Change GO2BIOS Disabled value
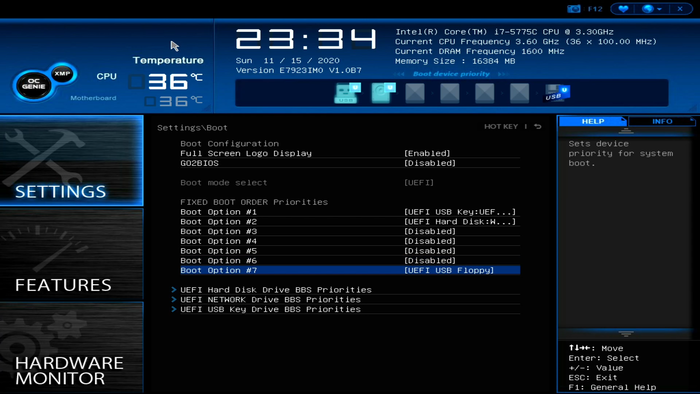The image size is (700, 394). (x=430, y=163)
